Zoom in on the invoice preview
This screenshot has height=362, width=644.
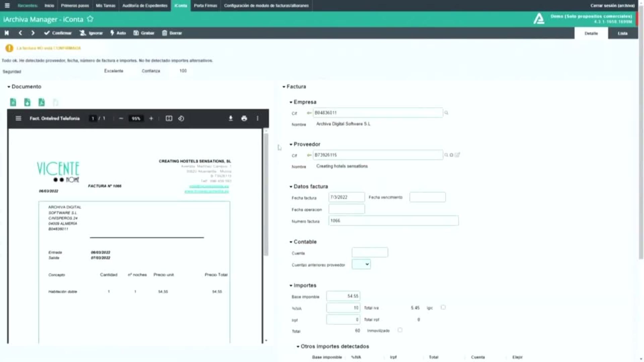[151, 118]
